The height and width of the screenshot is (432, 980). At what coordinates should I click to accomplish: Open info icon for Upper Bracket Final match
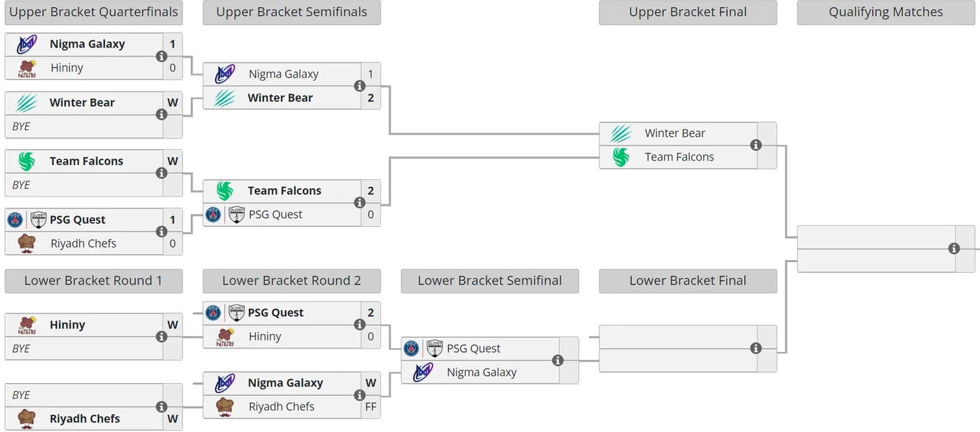click(756, 145)
